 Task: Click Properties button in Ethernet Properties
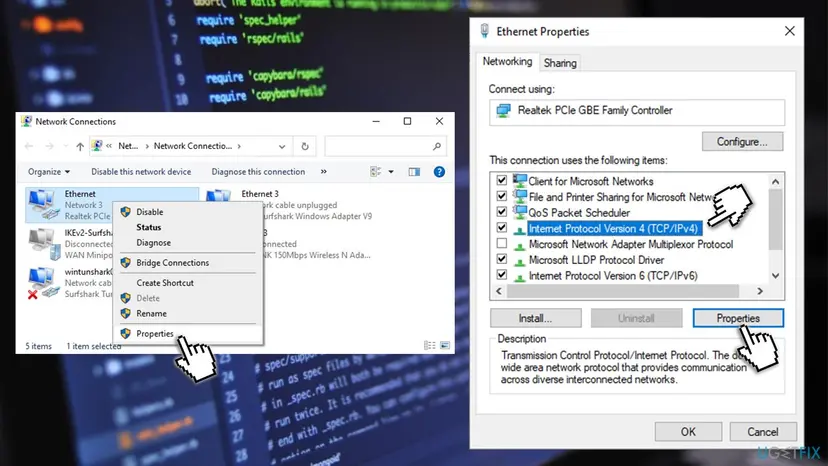coord(738,318)
